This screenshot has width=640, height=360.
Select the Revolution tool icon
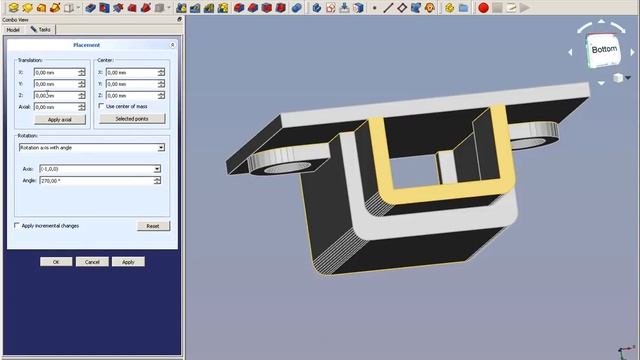27,7
